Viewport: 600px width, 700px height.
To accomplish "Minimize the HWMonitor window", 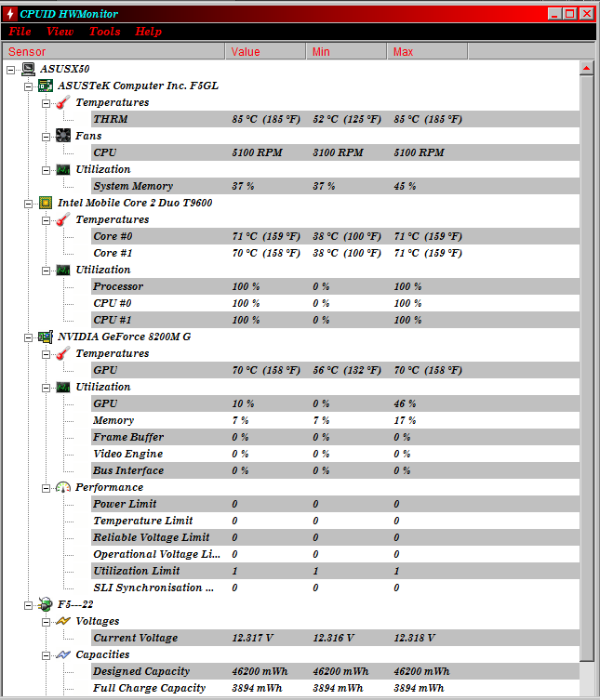I will 554,14.
